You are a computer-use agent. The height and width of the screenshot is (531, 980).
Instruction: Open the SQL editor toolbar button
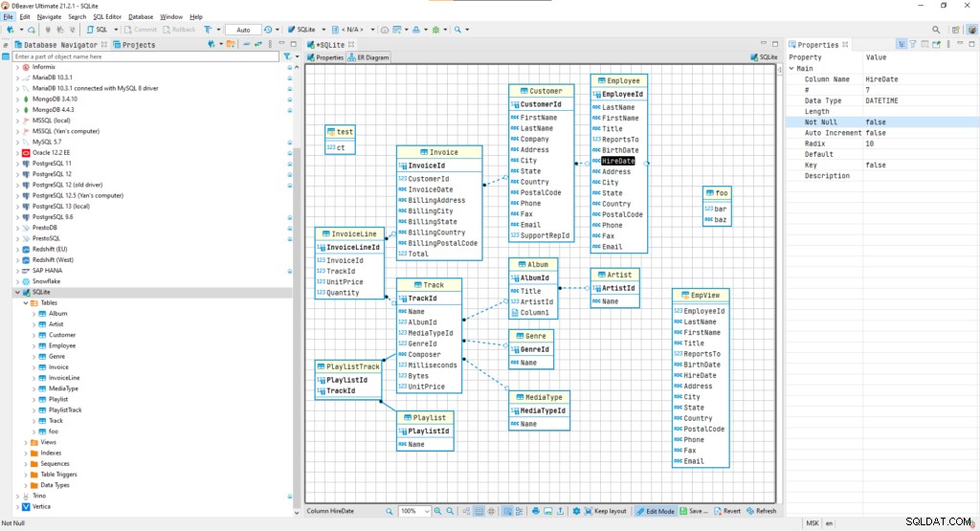[98, 30]
